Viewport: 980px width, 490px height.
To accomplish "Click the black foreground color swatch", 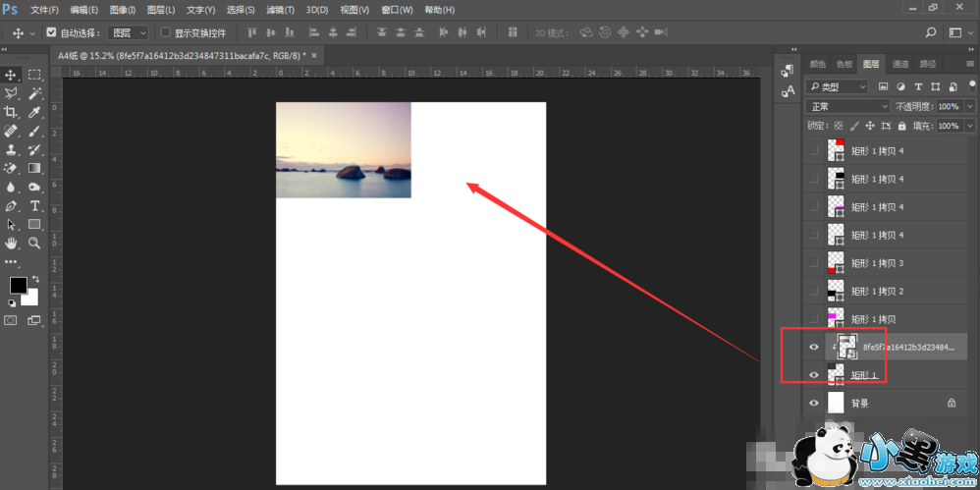I will tap(18, 285).
